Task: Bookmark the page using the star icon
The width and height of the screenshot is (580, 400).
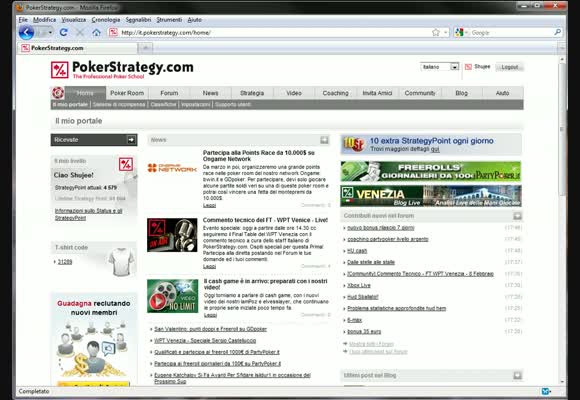Action: point(436,33)
